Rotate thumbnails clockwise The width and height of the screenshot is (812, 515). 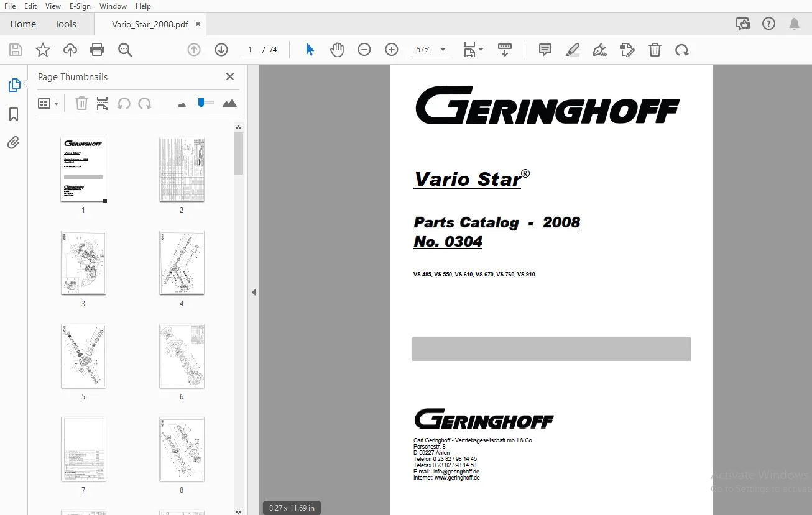coord(145,103)
